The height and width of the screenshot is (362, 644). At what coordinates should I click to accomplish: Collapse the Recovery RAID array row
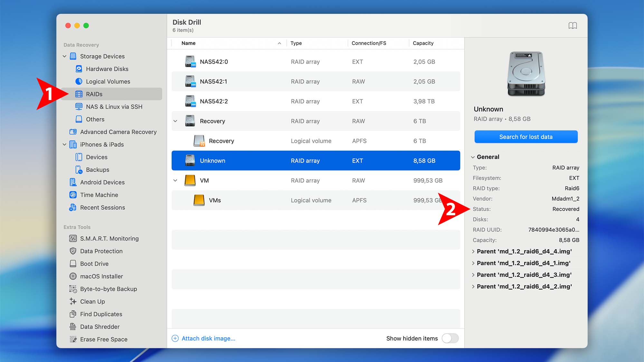click(x=175, y=121)
